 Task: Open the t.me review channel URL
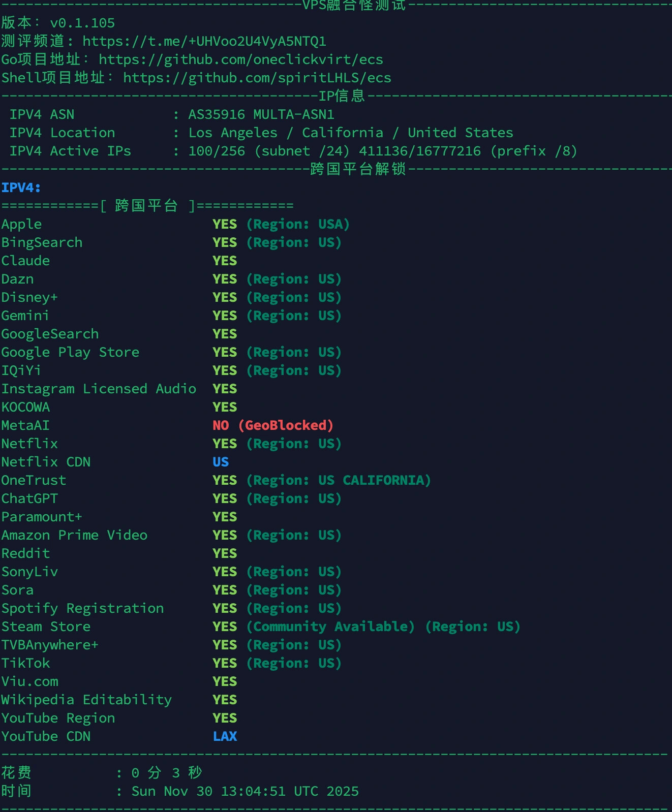(204, 41)
